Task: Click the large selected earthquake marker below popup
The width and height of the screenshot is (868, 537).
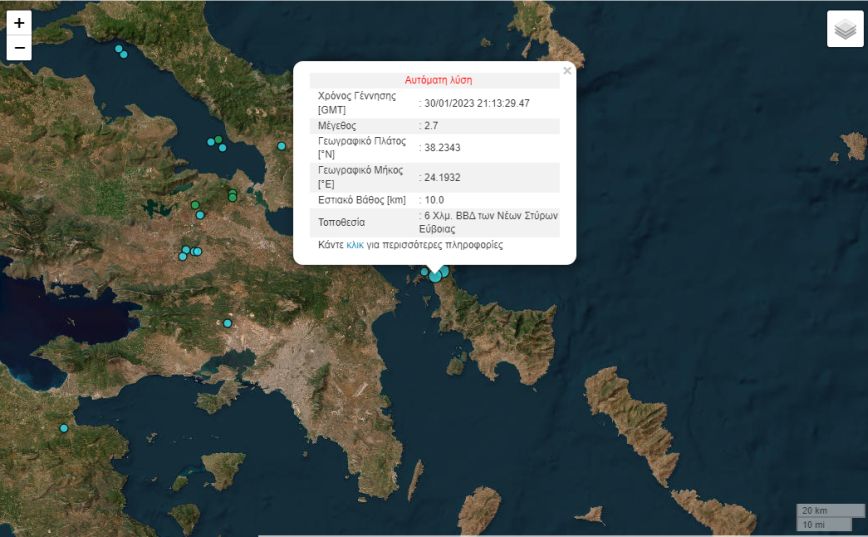Action: (435, 275)
